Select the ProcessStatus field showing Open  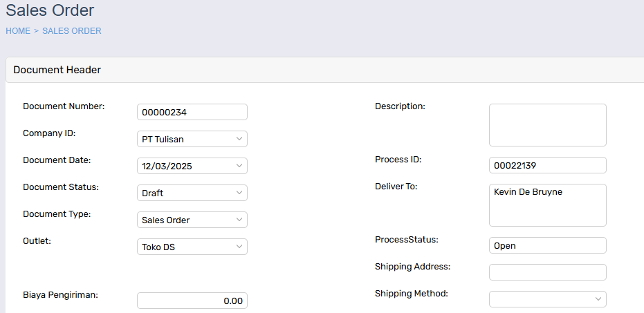pos(547,245)
